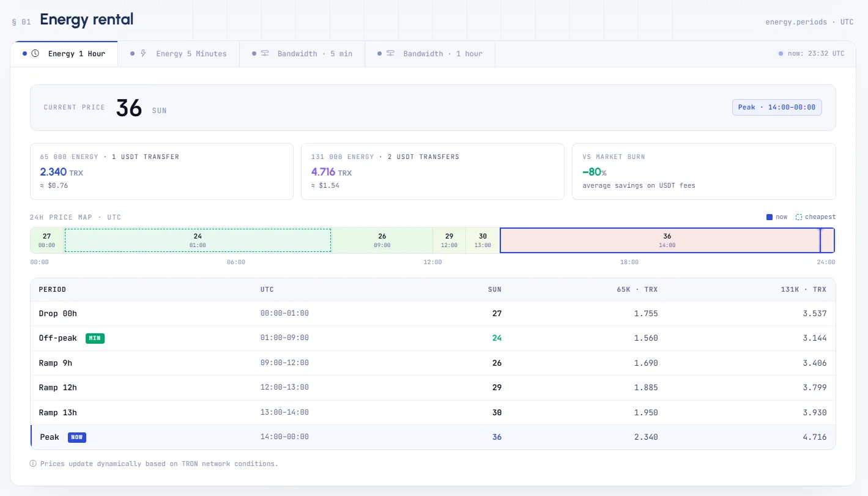Click the status dot next to now: 23:32 UTC
The image size is (868, 496).
pos(781,54)
